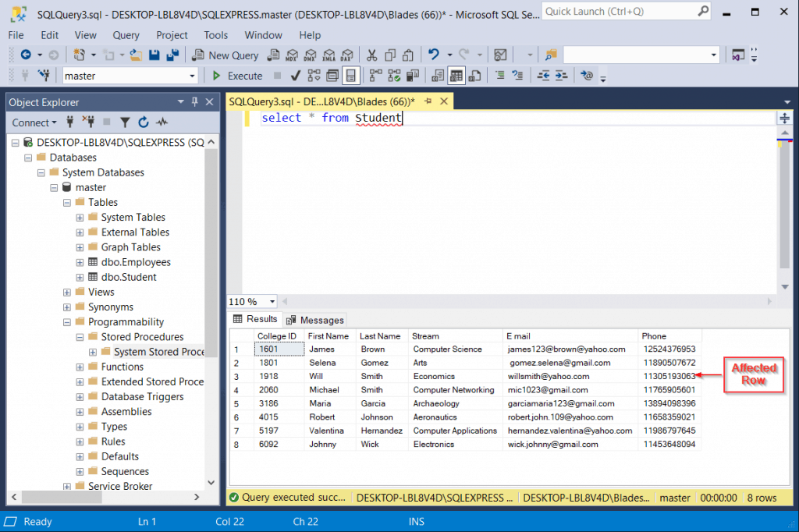799x532 pixels.
Task: Expand the Views tree node
Action: (69, 292)
